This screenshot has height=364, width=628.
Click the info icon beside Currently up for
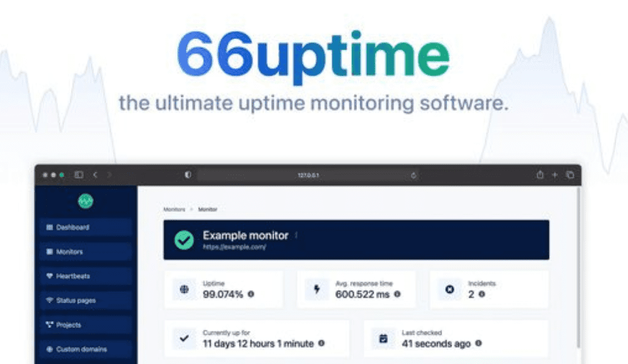pos(321,343)
